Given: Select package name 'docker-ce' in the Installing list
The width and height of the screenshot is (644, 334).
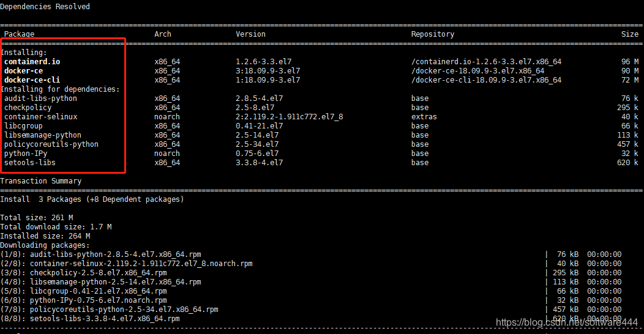Looking at the screenshot, I should pyautogui.click(x=23, y=70).
